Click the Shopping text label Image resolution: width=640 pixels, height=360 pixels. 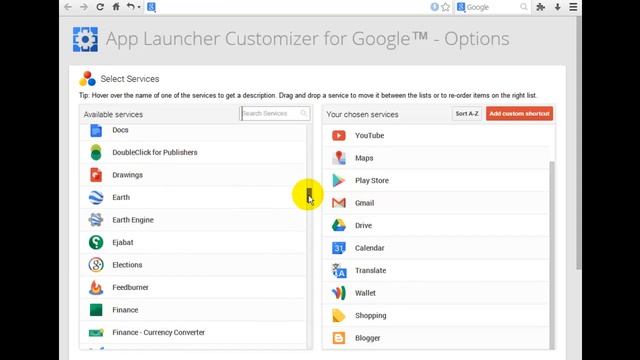(370, 316)
